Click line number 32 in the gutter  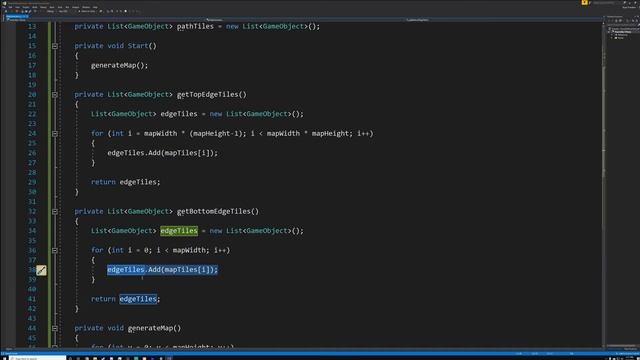click(x=32, y=211)
